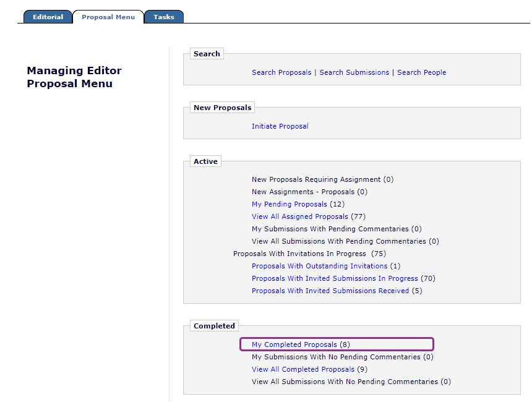Go to Search People
This screenshot has height=402, width=532.
click(x=421, y=72)
